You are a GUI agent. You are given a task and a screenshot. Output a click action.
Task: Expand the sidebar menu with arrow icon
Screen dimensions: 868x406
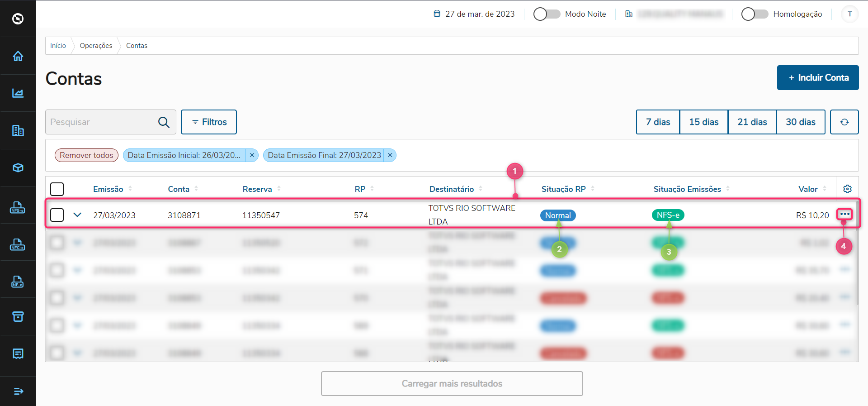pyautogui.click(x=18, y=391)
